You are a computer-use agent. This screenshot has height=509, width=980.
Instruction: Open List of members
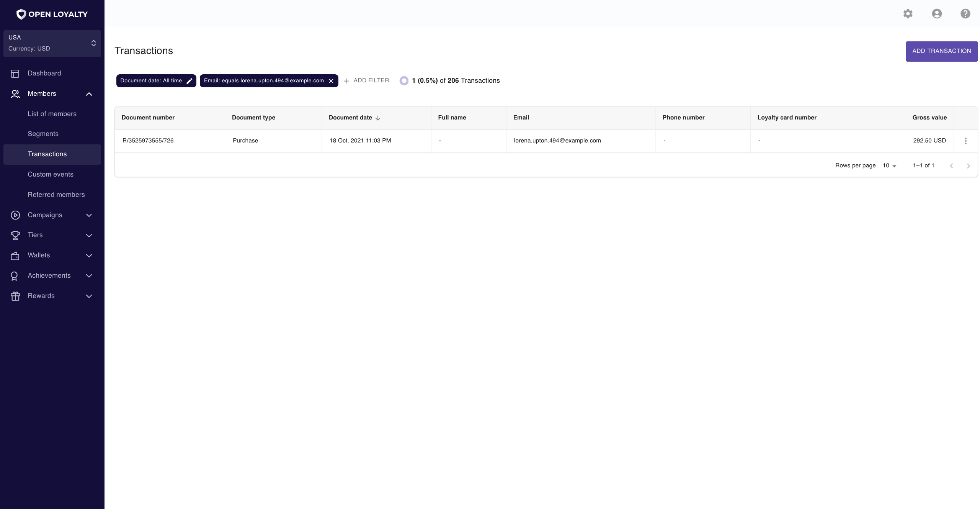pyautogui.click(x=52, y=114)
